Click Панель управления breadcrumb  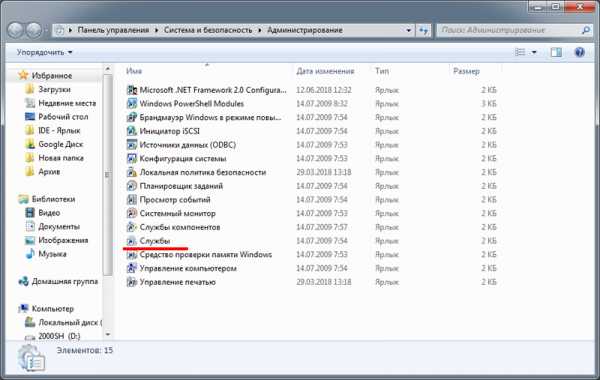113,30
